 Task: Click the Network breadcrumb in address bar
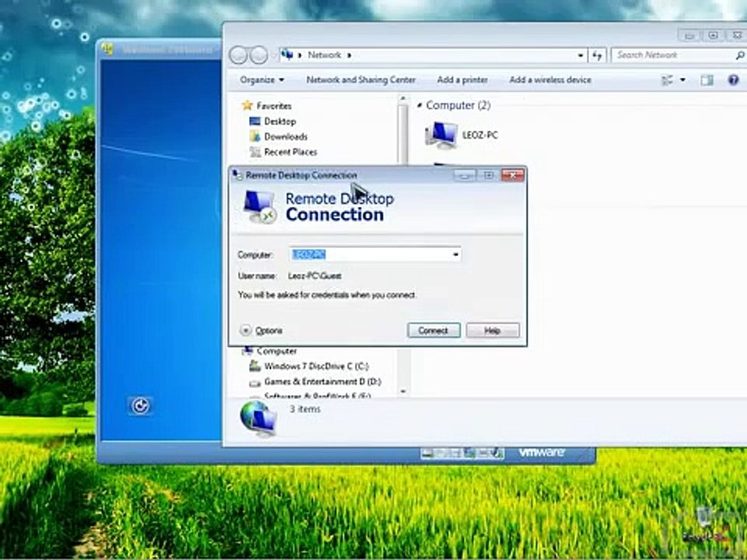tap(324, 54)
